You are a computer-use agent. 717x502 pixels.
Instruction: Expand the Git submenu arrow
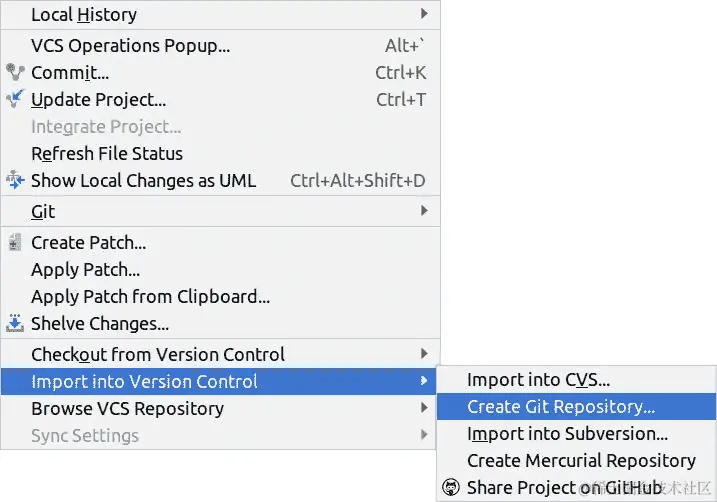[x=424, y=211]
